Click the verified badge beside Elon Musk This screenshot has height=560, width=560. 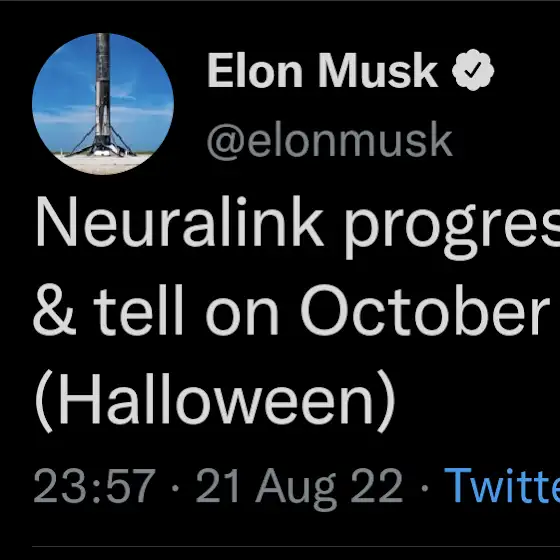[x=473, y=70]
